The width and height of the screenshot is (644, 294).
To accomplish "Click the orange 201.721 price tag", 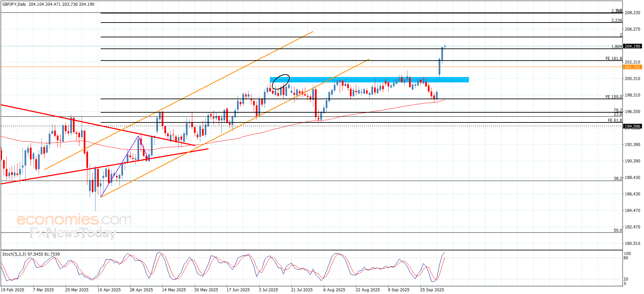I will [633, 67].
